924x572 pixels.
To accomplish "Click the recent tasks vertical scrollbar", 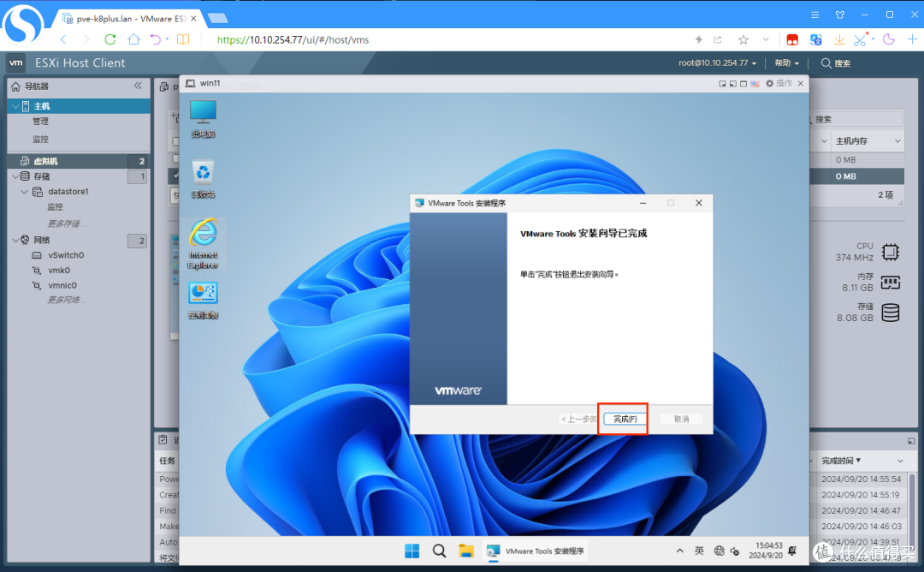I will pyautogui.click(x=912, y=513).
